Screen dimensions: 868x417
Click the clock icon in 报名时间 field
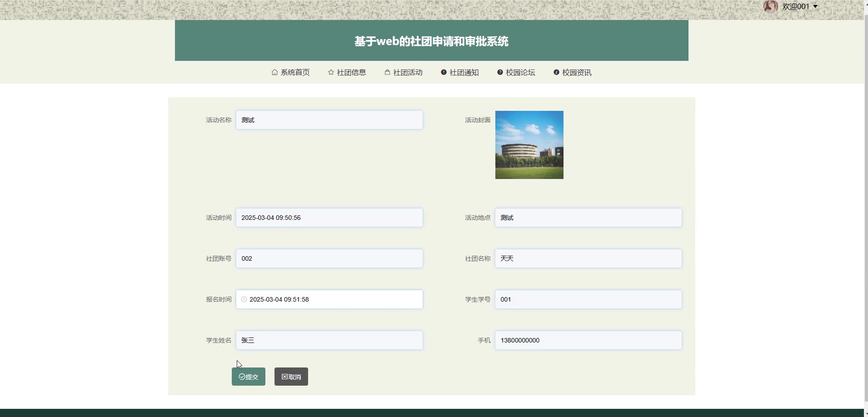point(244,299)
